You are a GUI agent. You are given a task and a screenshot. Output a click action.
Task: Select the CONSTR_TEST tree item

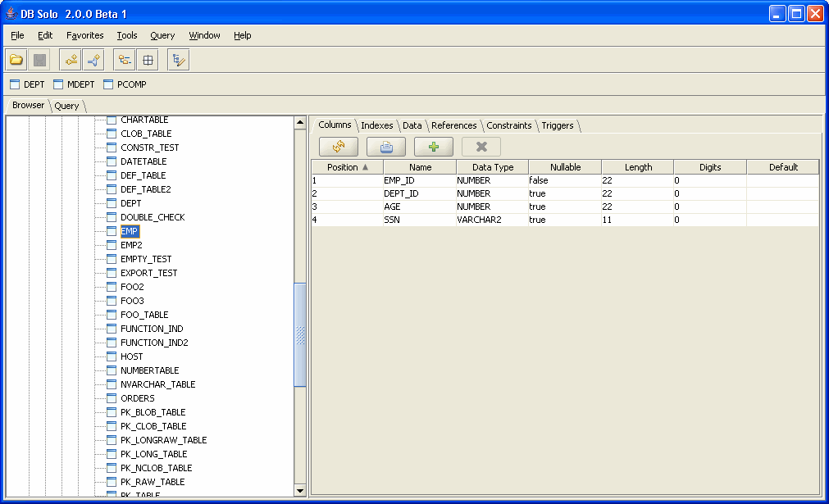click(x=149, y=148)
